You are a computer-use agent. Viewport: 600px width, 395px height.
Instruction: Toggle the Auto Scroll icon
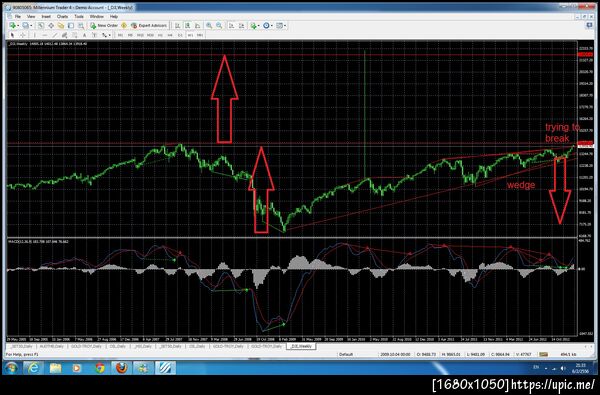(x=232, y=26)
